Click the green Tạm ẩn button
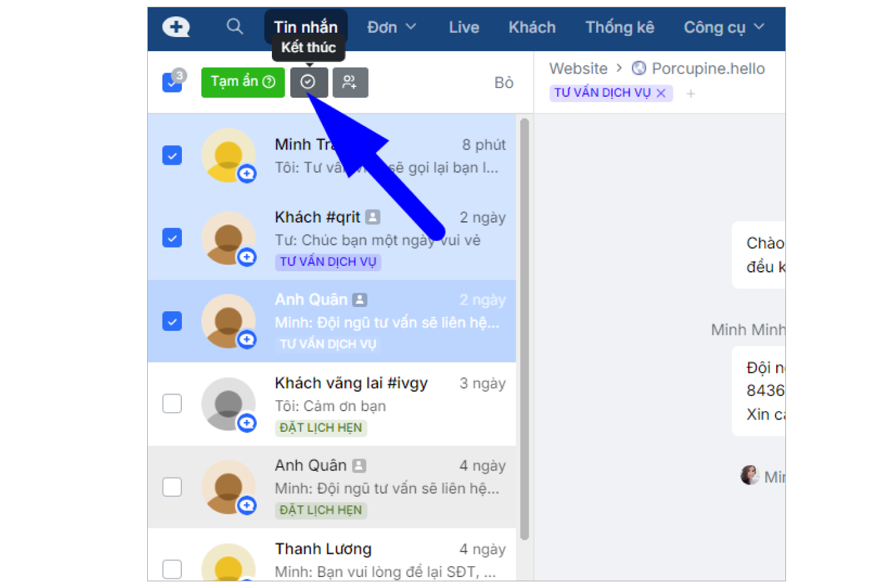876x588 pixels. pyautogui.click(x=243, y=82)
